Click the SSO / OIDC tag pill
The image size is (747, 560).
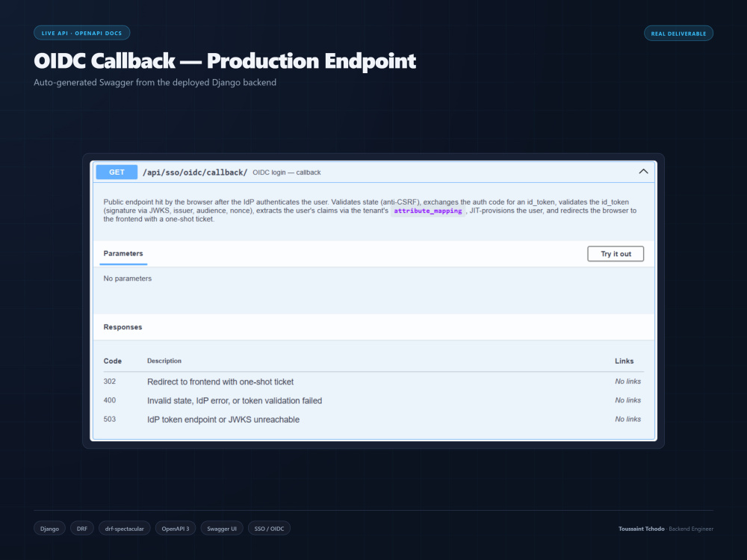pyautogui.click(x=269, y=529)
